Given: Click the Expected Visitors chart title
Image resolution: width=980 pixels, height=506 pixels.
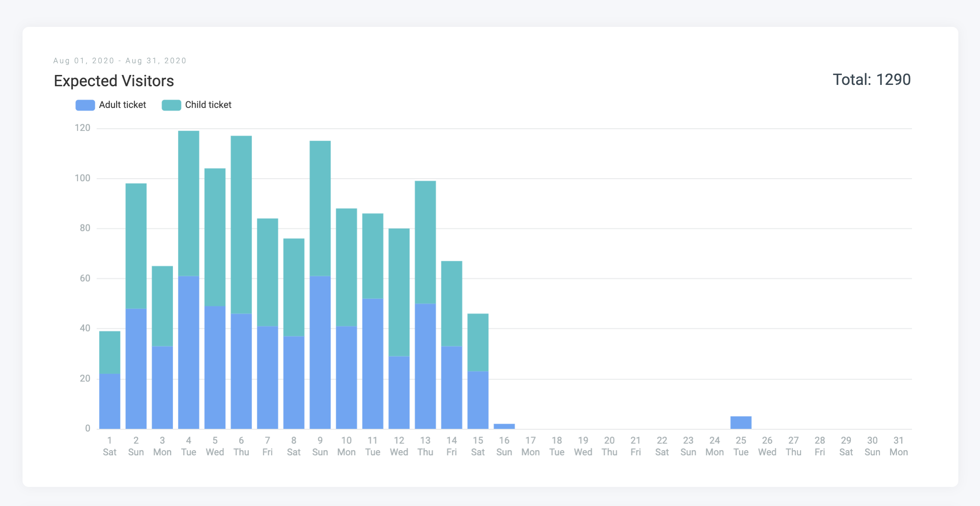Looking at the screenshot, I should click(x=114, y=81).
